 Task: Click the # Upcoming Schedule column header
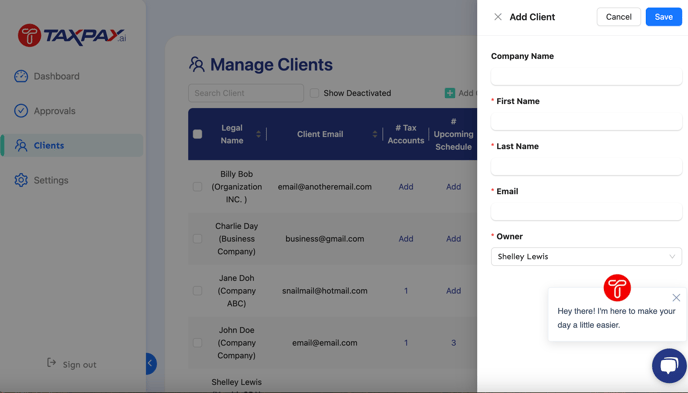pos(454,134)
